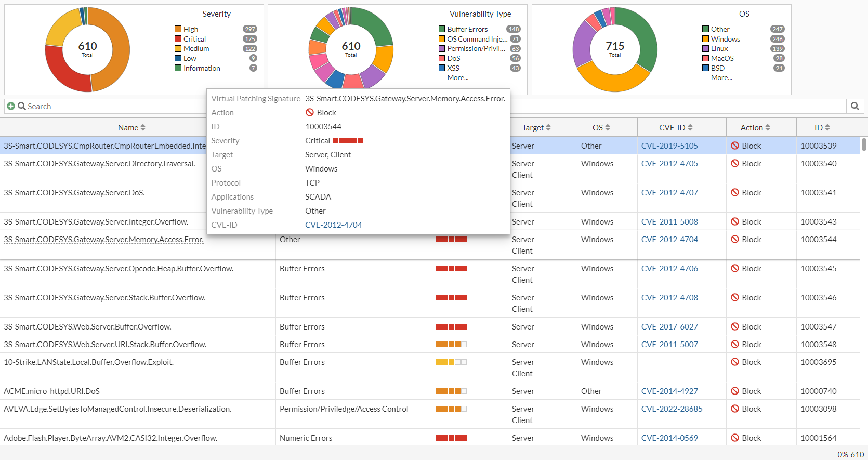Expand More... under Vulnerability Type legend

pyautogui.click(x=457, y=78)
